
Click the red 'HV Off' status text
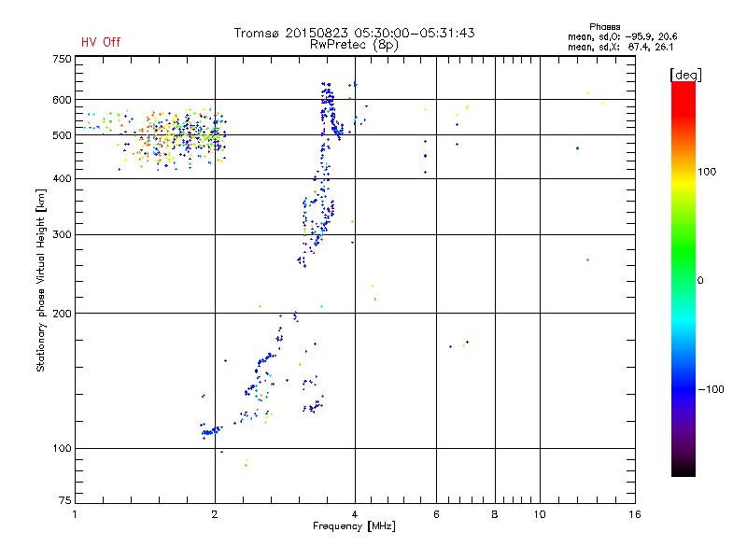101,42
